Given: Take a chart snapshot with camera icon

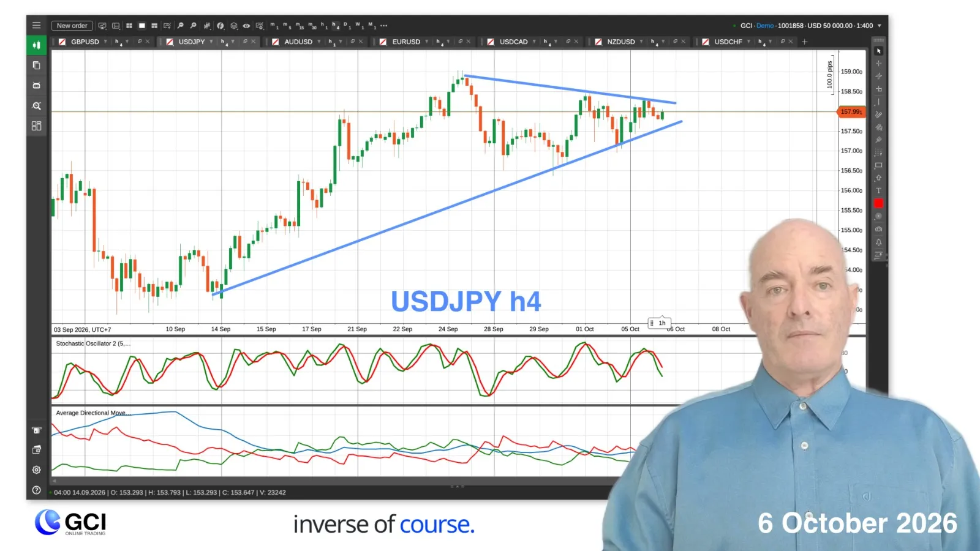Looking at the screenshot, I should point(878,229).
